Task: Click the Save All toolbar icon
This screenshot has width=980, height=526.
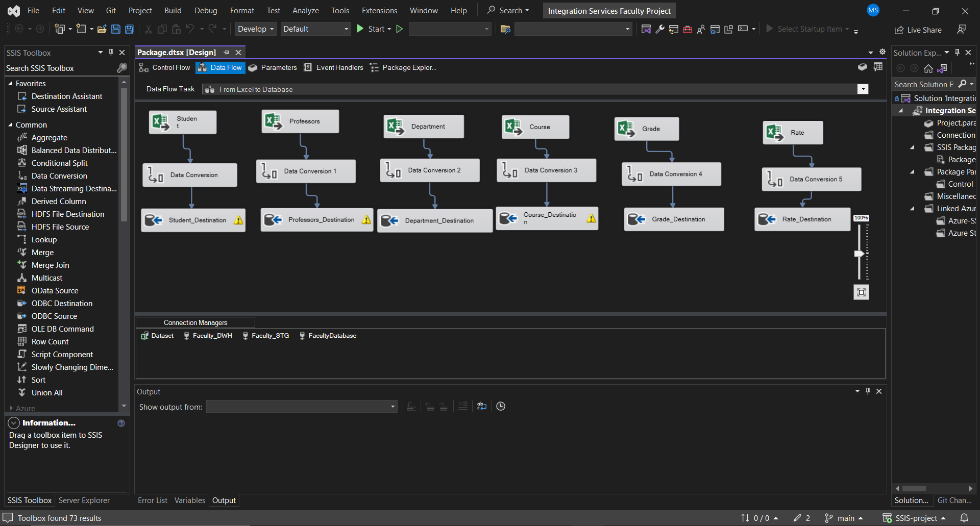Action: pos(129,29)
